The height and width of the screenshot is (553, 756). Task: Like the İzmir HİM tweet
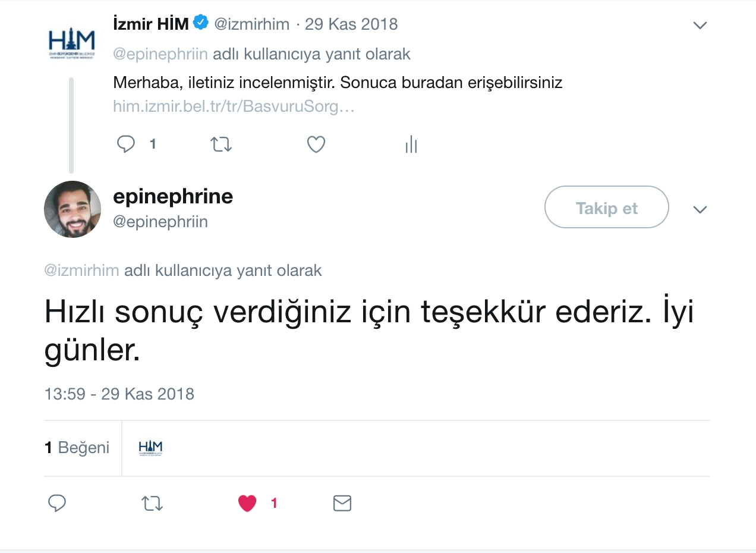click(316, 144)
